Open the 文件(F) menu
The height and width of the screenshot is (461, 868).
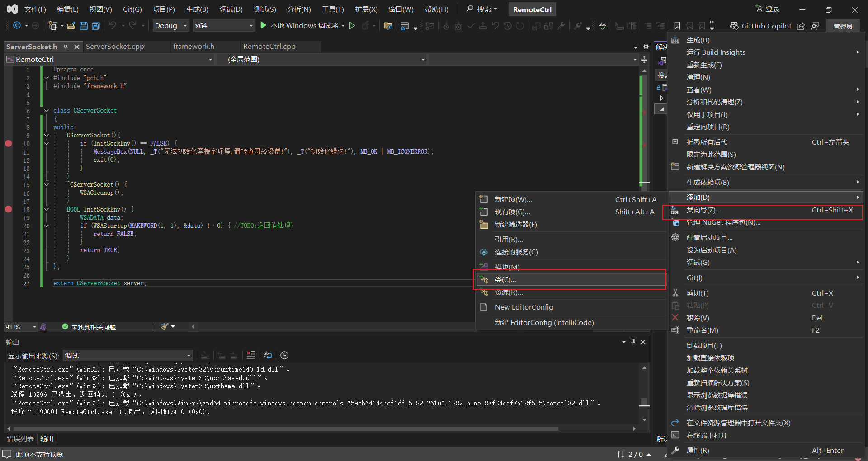click(x=35, y=9)
